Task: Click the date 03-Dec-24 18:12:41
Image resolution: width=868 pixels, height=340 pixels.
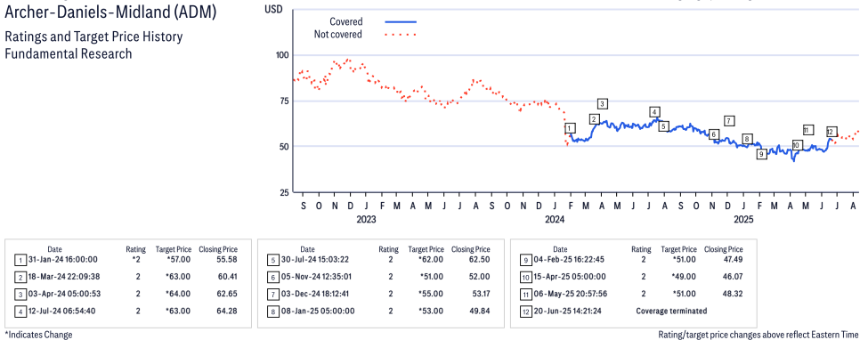Action: click(315, 294)
